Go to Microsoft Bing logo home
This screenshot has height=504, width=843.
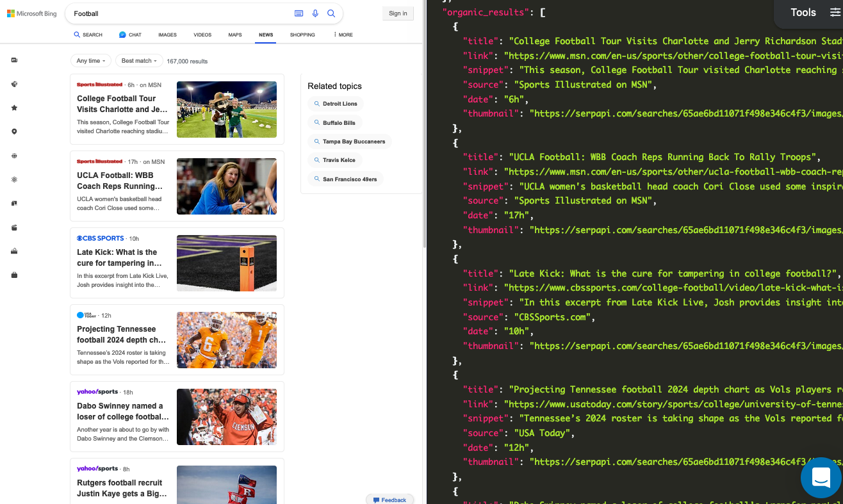[31, 13]
